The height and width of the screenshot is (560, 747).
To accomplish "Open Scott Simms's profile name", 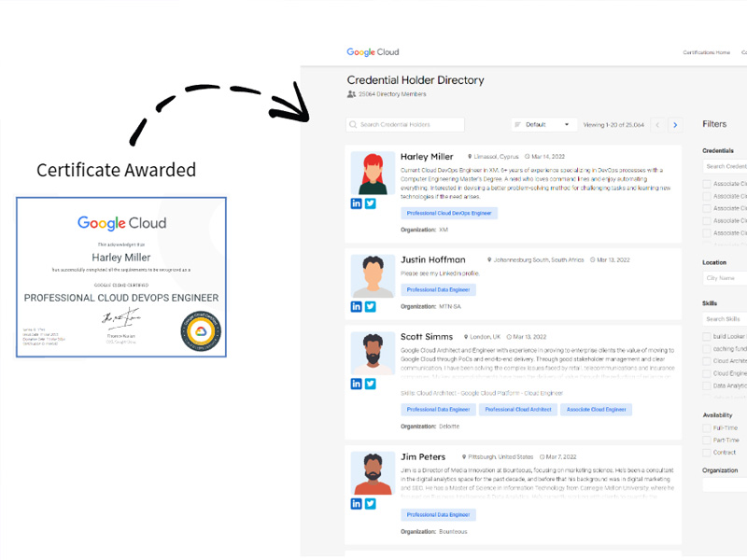I will pos(427,337).
